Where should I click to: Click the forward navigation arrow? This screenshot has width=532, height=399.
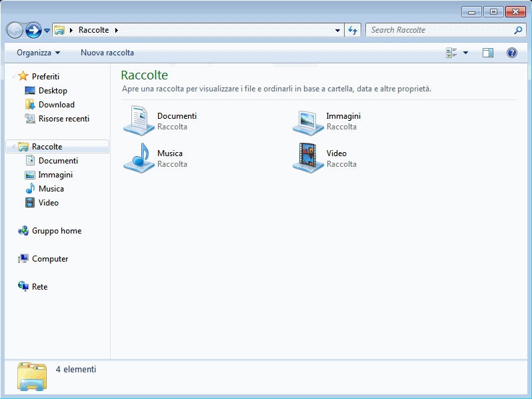[33, 30]
